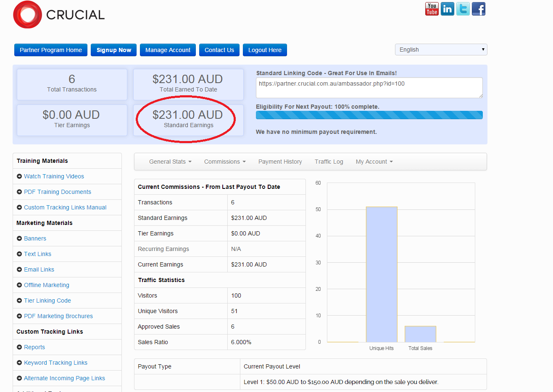Viewport: 553px width, 392px height.
Task: Click arrow icon beside Tier Linking Code
Action: [x=19, y=301]
